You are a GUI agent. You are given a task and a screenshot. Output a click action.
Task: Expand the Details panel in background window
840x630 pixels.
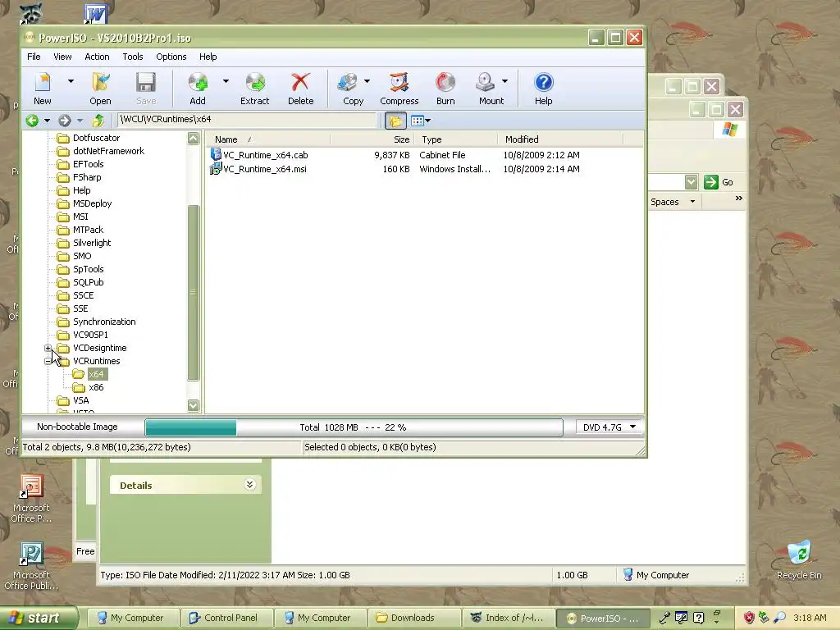coord(249,485)
